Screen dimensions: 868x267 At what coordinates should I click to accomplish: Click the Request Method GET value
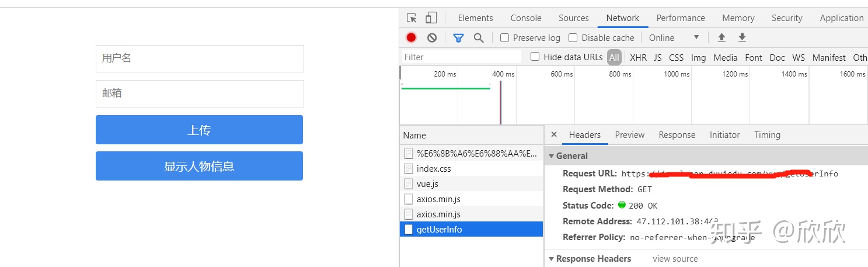pos(644,189)
